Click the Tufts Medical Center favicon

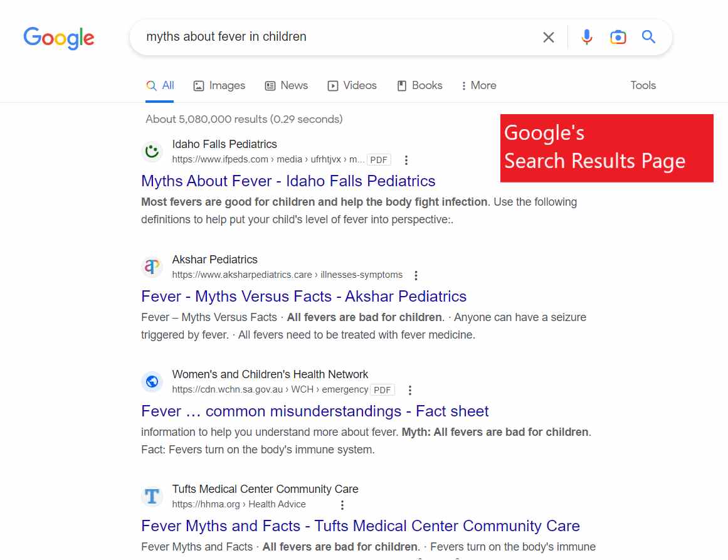pyautogui.click(x=152, y=495)
